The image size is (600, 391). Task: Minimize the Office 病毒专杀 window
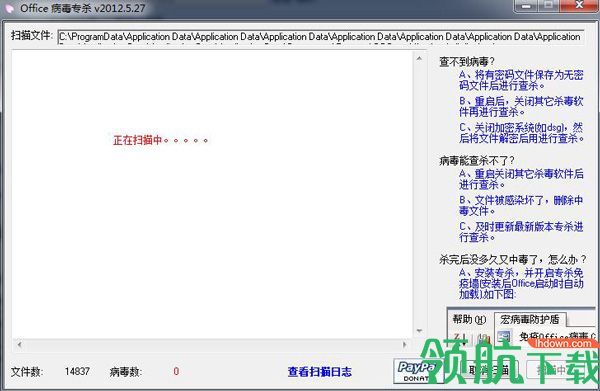point(527,6)
